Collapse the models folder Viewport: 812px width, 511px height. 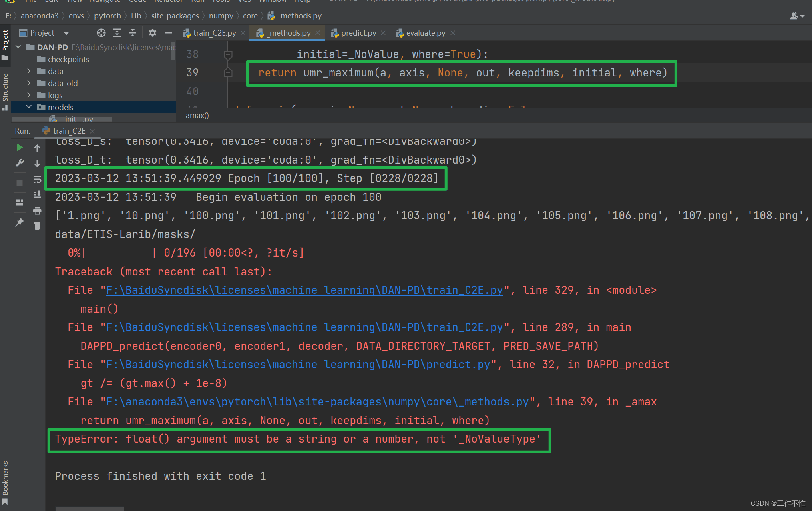click(29, 107)
